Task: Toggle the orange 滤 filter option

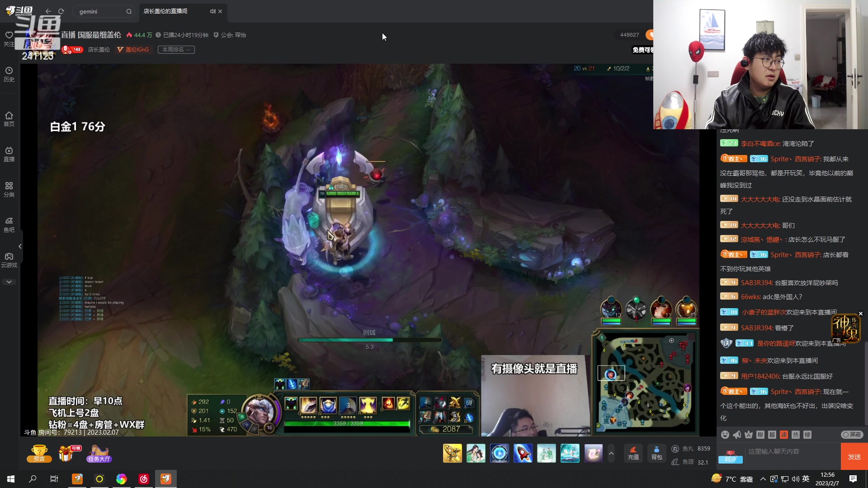Action: [x=784, y=435]
